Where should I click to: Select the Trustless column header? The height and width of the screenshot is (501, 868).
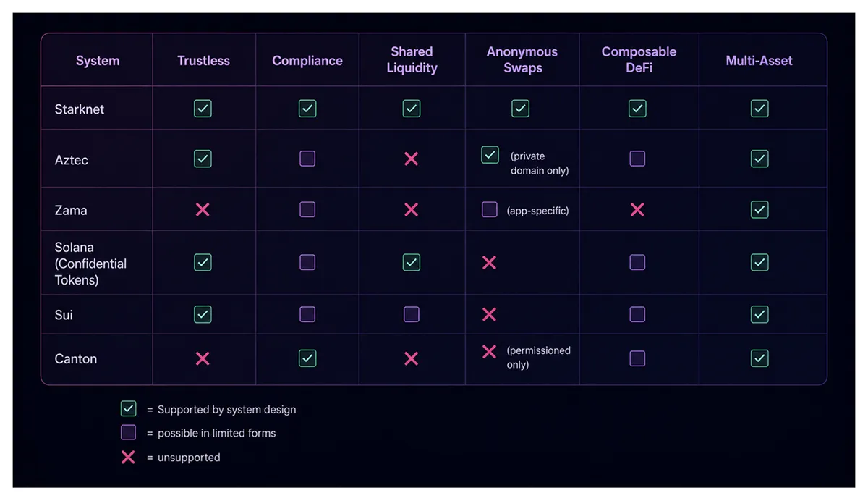pyautogui.click(x=203, y=61)
